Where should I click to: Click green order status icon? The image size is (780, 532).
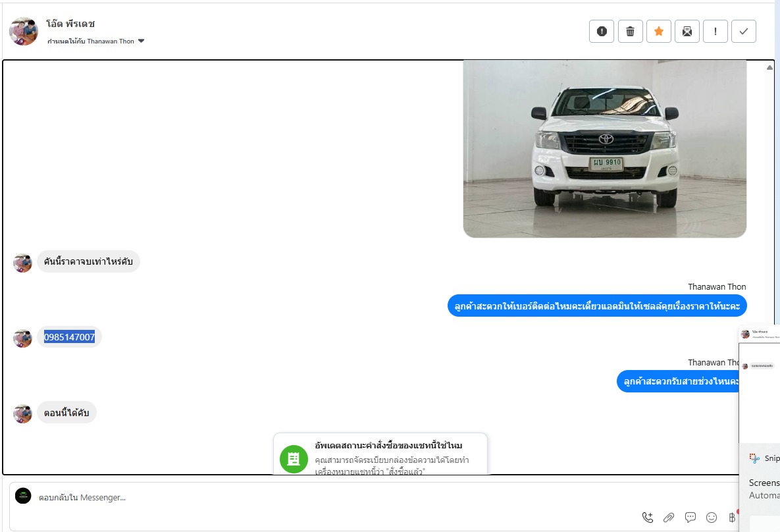[x=294, y=459]
